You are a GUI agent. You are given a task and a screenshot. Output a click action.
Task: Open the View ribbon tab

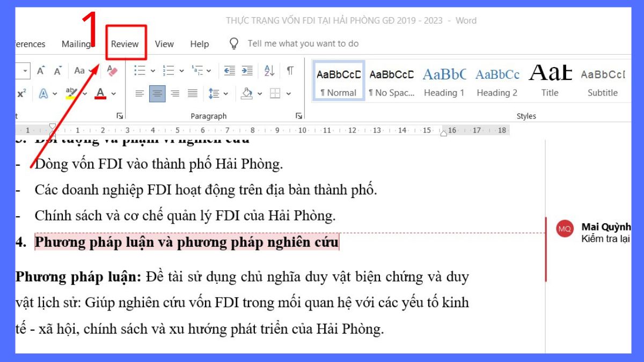pos(164,44)
